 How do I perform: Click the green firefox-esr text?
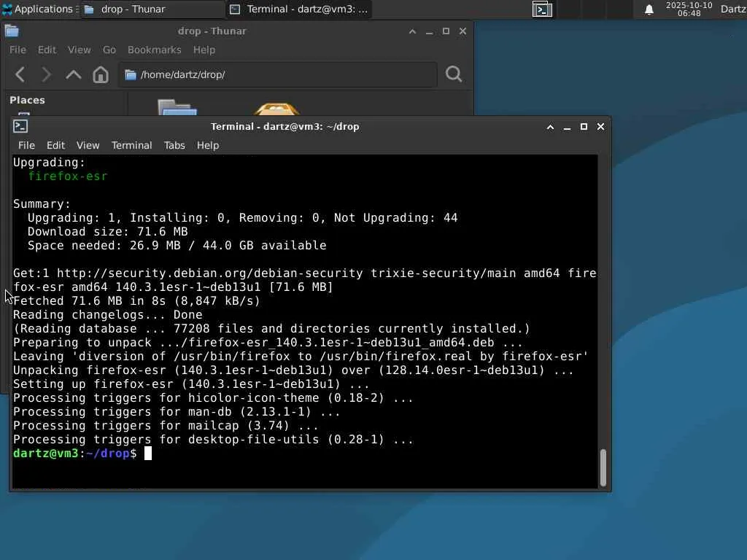68,176
